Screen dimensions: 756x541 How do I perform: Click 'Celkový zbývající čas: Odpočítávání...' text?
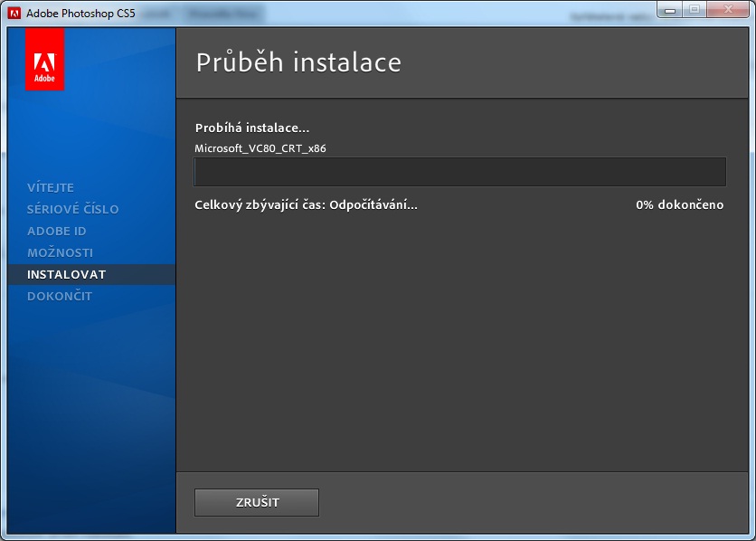(307, 205)
